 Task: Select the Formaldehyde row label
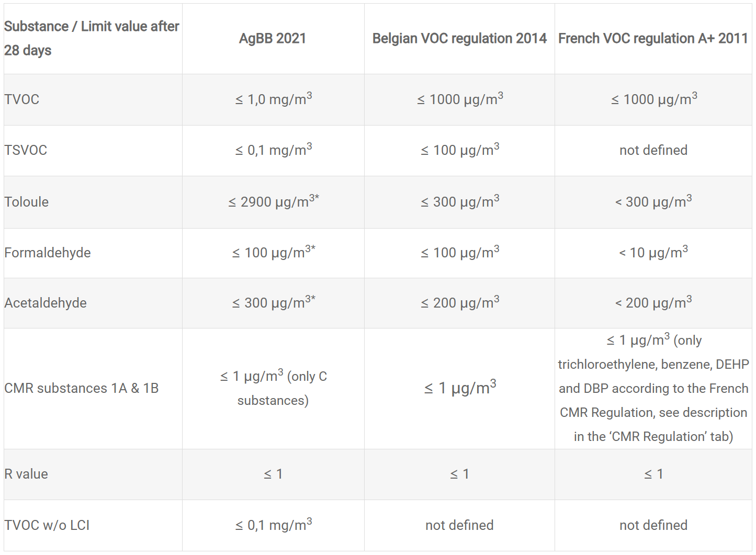(48, 253)
